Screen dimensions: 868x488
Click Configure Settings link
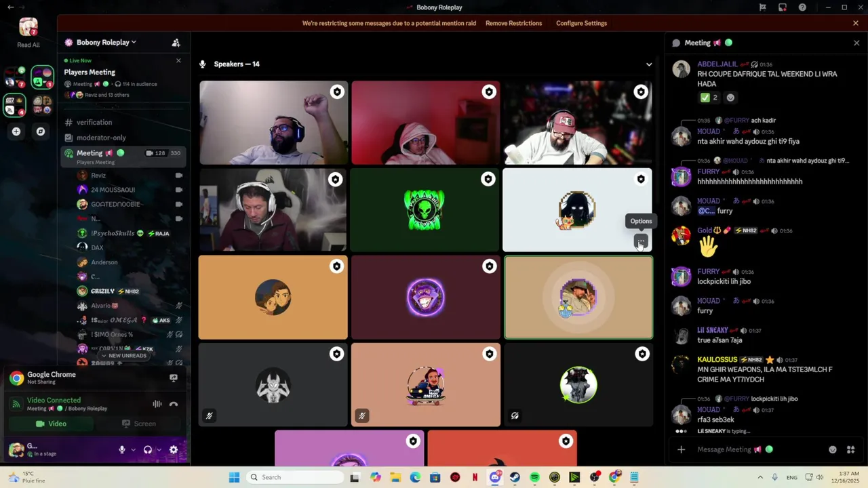pyautogui.click(x=581, y=23)
